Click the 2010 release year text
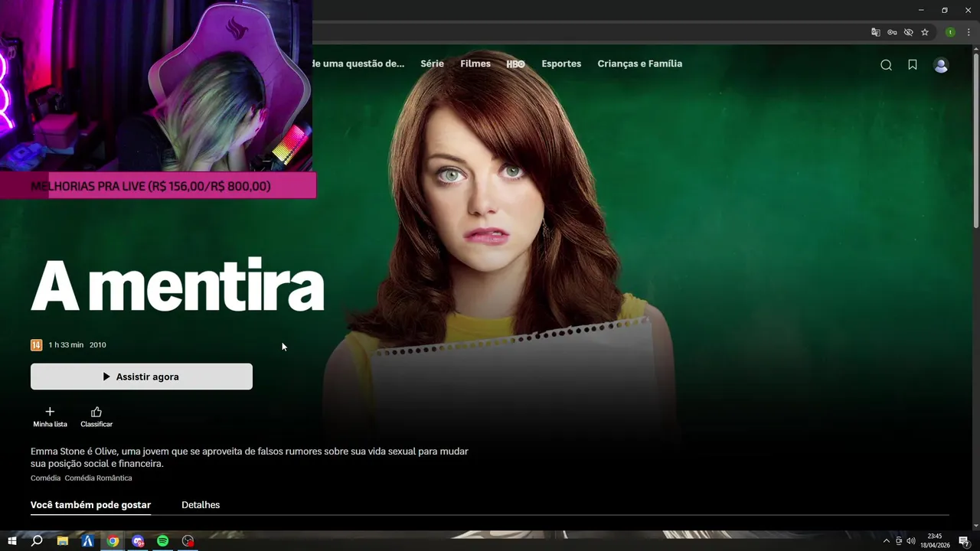The width and height of the screenshot is (980, 551). coord(98,345)
